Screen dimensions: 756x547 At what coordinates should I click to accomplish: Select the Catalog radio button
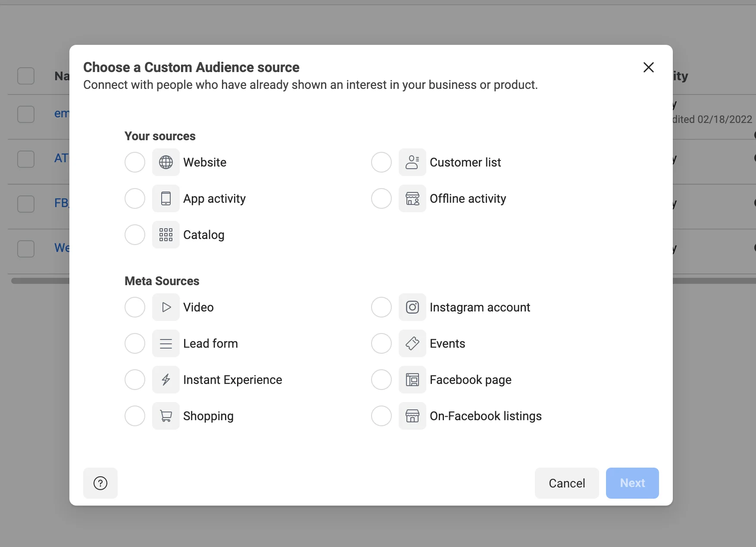tap(135, 235)
